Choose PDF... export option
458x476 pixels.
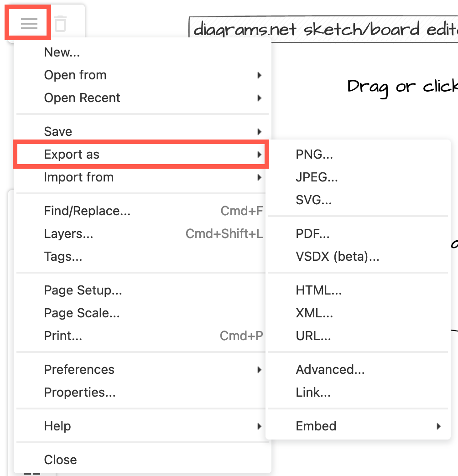pyautogui.click(x=312, y=234)
